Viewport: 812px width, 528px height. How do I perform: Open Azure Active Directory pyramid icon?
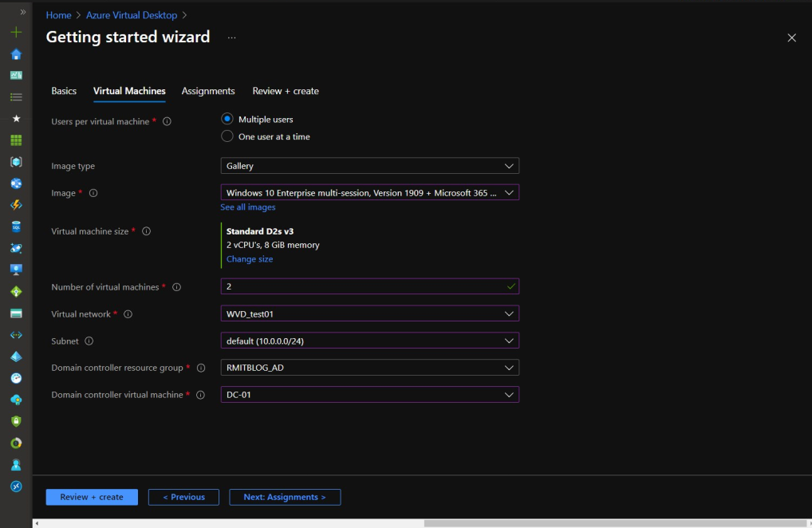[x=16, y=357]
